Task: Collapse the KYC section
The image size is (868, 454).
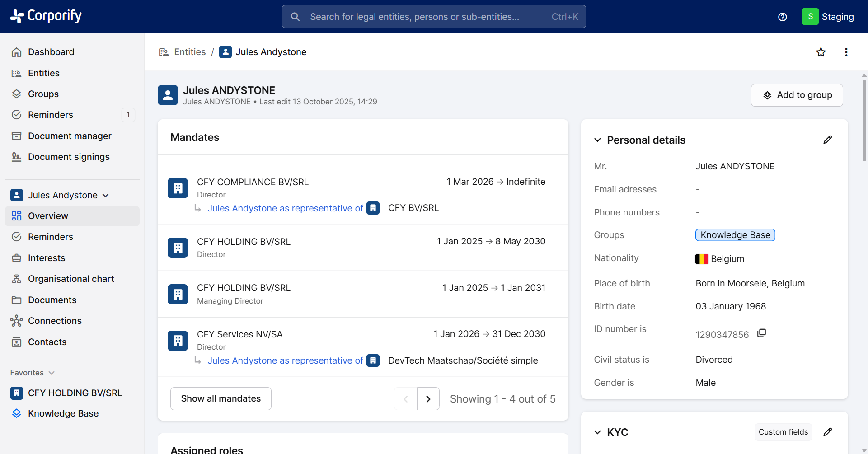Action: pyautogui.click(x=597, y=432)
